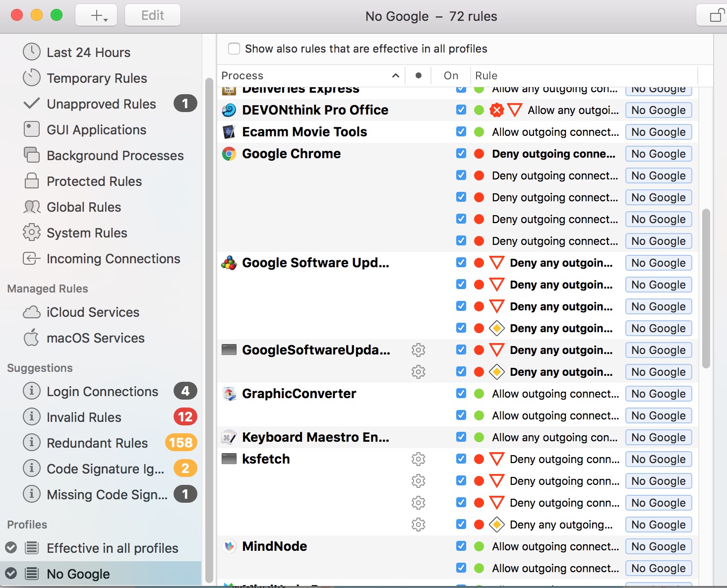Image resolution: width=727 pixels, height=588 pixels.
Task: Click the Login Connections 4 badge
Action: [x=185, y=391]
